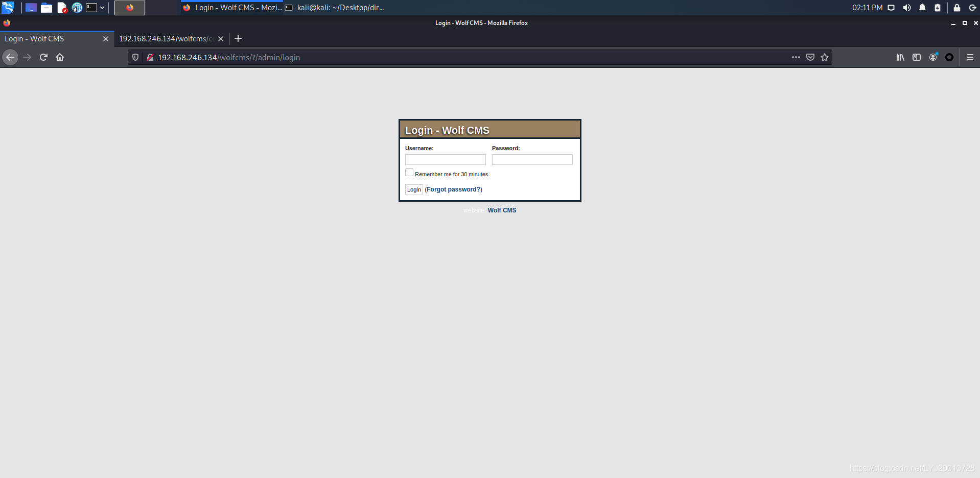Viewport: 980px width, 478px height.
Task: Open the Kali applications menu
Action: (x=8, y=8)
